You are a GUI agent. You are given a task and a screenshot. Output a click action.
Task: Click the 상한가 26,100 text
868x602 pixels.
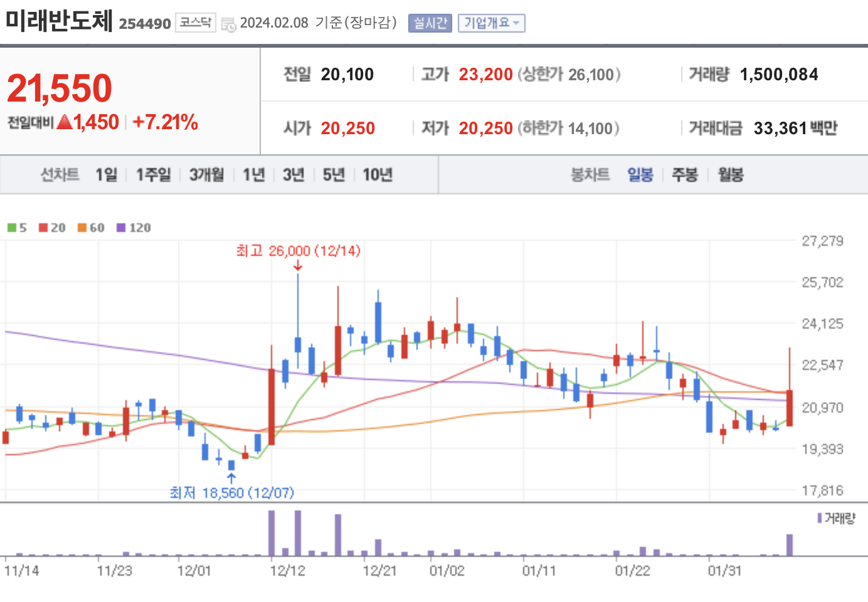click(569, 75)
